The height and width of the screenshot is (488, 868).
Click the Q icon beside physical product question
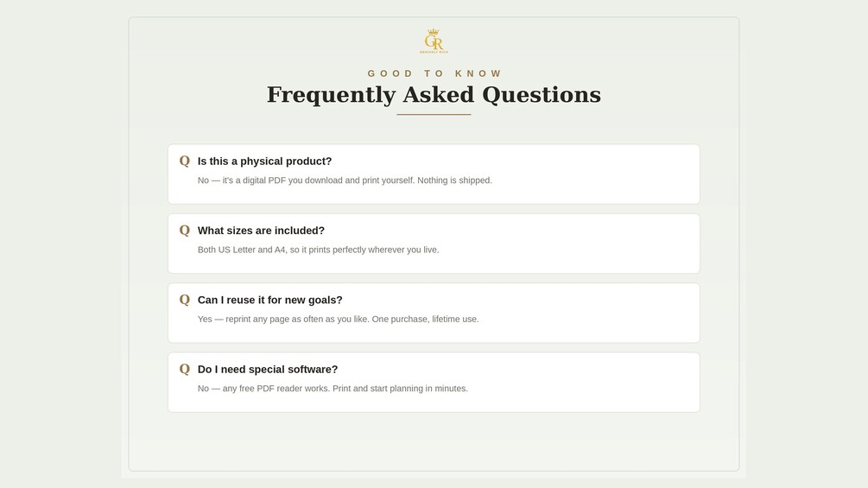coord(184,161)
